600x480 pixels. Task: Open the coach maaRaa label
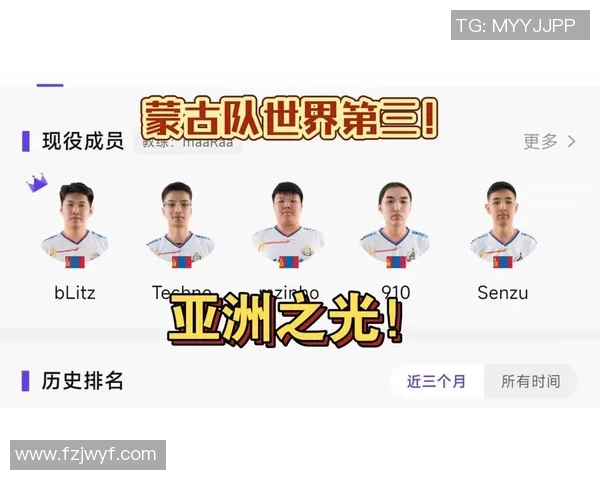[x=188, y=142]
